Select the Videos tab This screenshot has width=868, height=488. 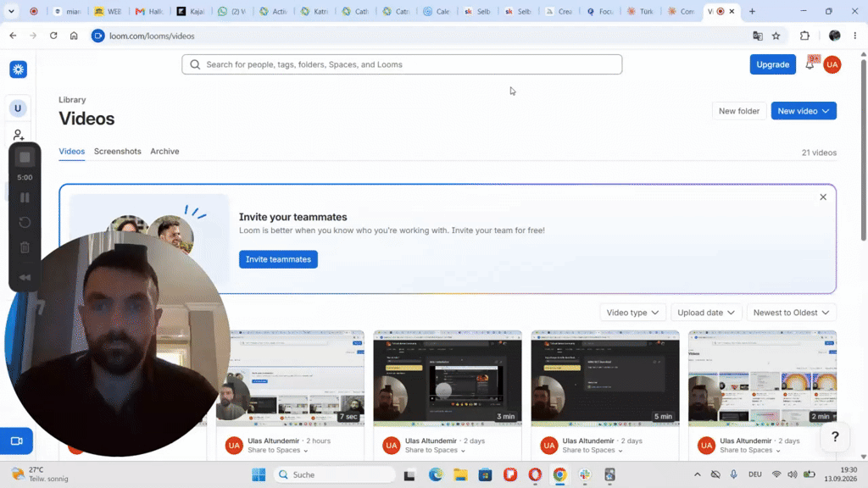pyautogui.click(x=72, y=151)
